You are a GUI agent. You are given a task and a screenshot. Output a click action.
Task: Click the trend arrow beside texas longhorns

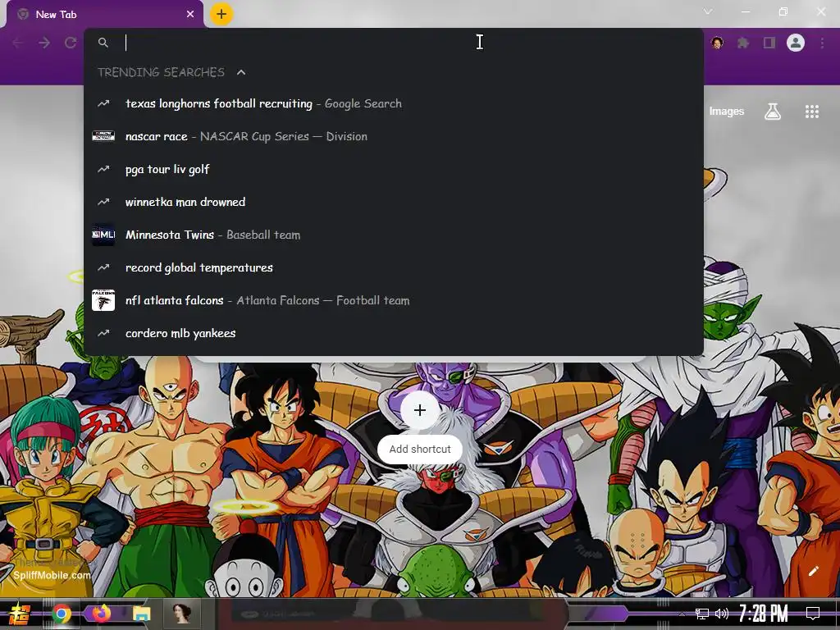(x=103, y=103)
